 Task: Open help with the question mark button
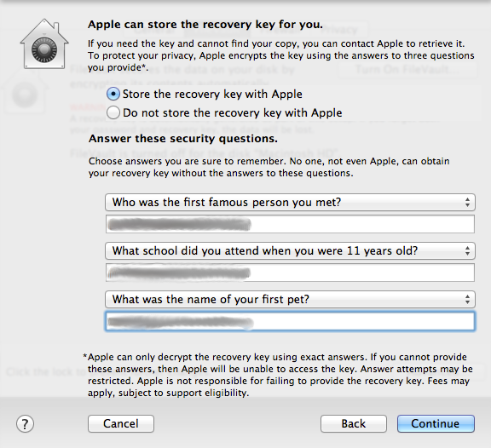[25, 424]
